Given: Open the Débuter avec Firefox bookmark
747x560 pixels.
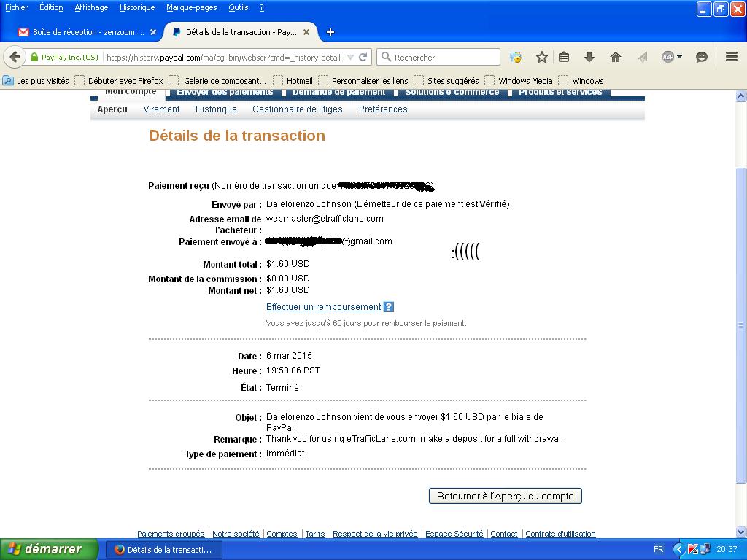Looking at the screenshot, I should pos(119,81).
